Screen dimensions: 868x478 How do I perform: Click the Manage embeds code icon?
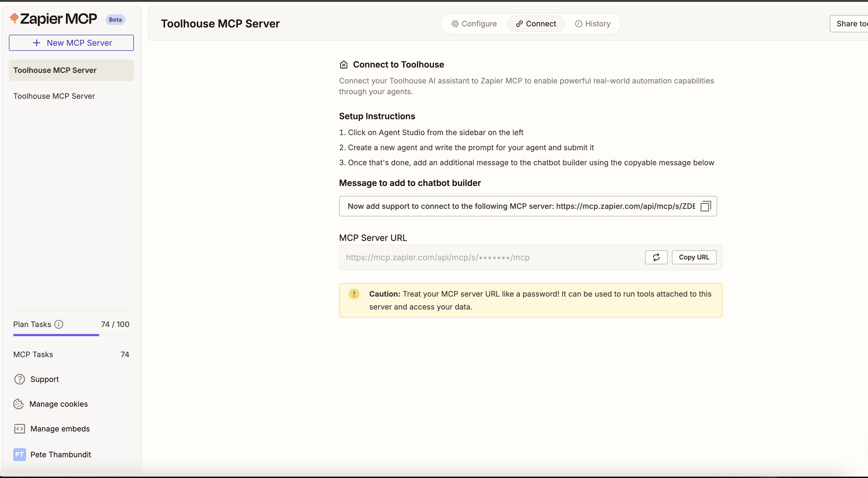pyautogui.click(x=20, y=429)
